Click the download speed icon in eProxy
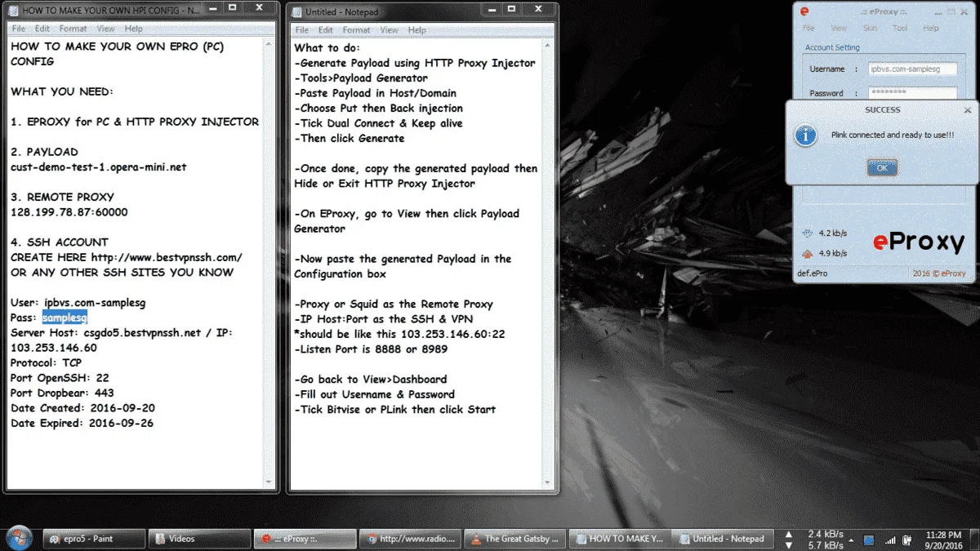This screenshot has width=980, height=551. point(808,233)
